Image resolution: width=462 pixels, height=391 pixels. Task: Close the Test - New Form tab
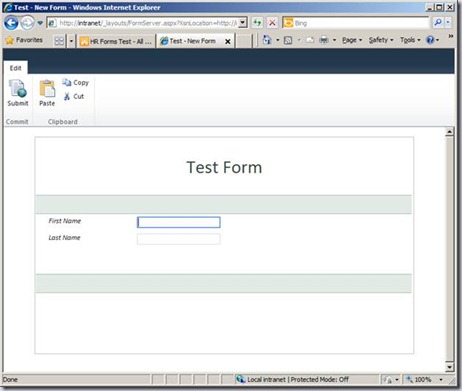228,41
